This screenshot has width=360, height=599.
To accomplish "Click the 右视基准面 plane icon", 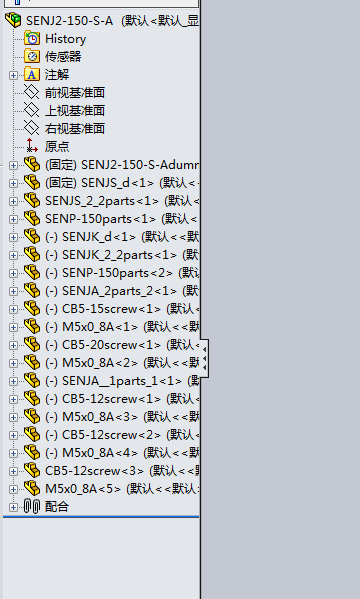I will tap(32, 128).
